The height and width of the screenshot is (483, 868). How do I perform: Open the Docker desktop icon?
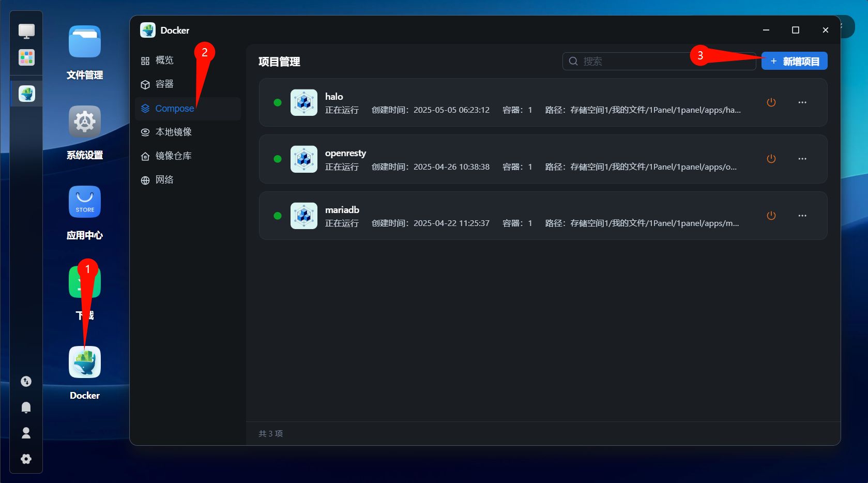(x=85, y=363)
